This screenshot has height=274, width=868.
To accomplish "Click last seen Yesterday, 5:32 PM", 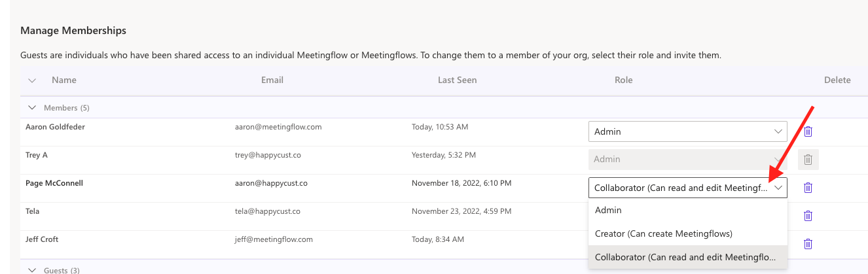I will [x=444, y=155].
